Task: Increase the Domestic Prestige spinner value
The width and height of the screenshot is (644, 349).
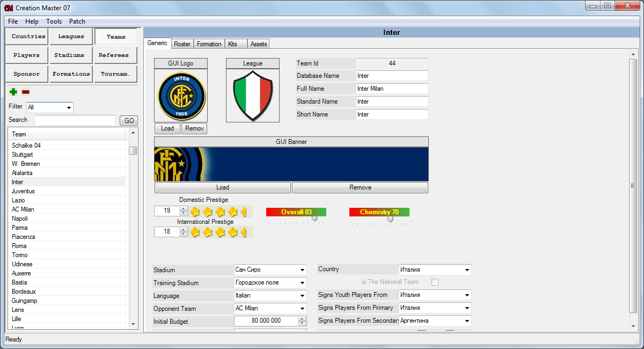Action: click(x=184, y=208)
